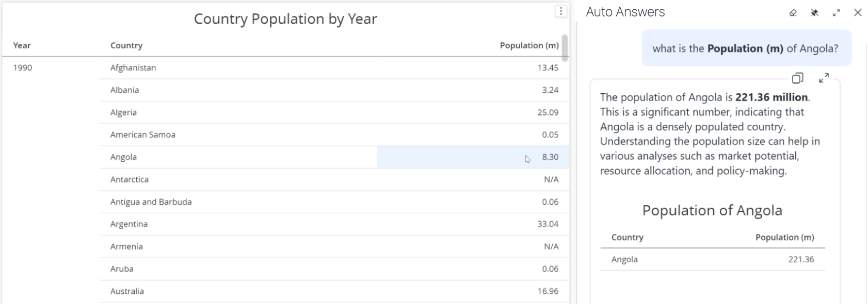Clear the Auto Answers conversation (eraser icon)
This screenshot has height=304, width=868.
tap(793, 13)
